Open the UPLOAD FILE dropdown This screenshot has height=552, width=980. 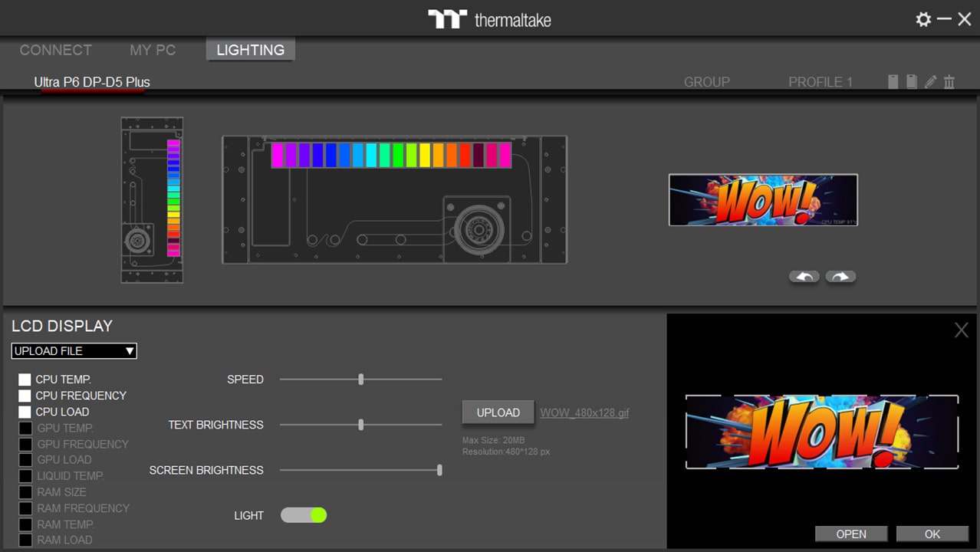[x=74, y=351]
